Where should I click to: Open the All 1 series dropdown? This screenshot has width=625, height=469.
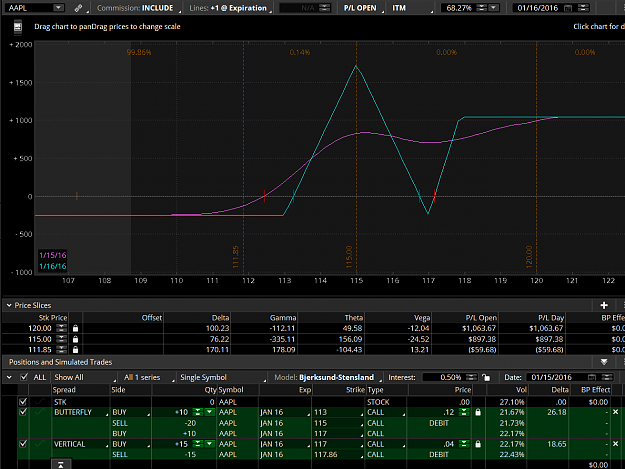[147, 377]
